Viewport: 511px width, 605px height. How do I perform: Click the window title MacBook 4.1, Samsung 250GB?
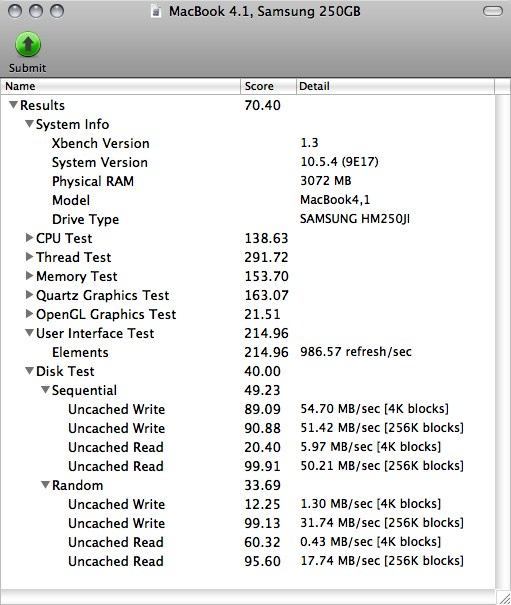point(264,11)
